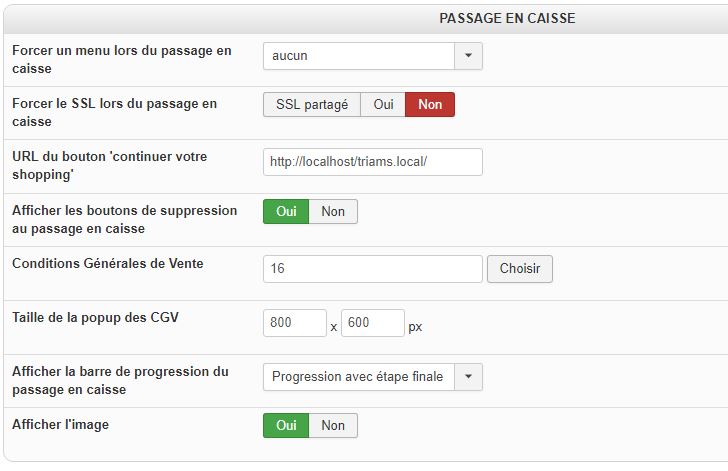Enable delete buttons at checkout with Oui

pos(286,211)
